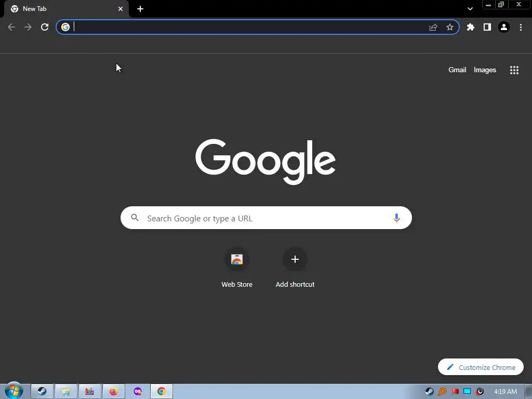
Task: Click the round black-and-red tray icon
Action: tap(480, 392)
